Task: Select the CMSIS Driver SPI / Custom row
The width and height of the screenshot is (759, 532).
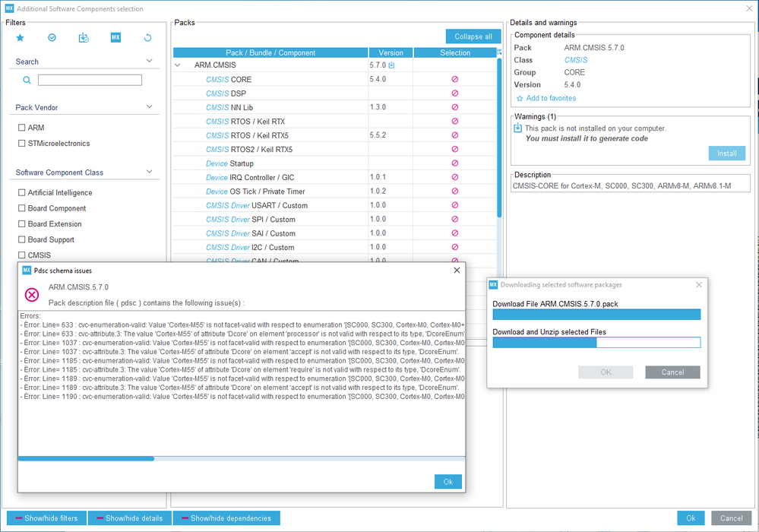Action: coord(334,220)
